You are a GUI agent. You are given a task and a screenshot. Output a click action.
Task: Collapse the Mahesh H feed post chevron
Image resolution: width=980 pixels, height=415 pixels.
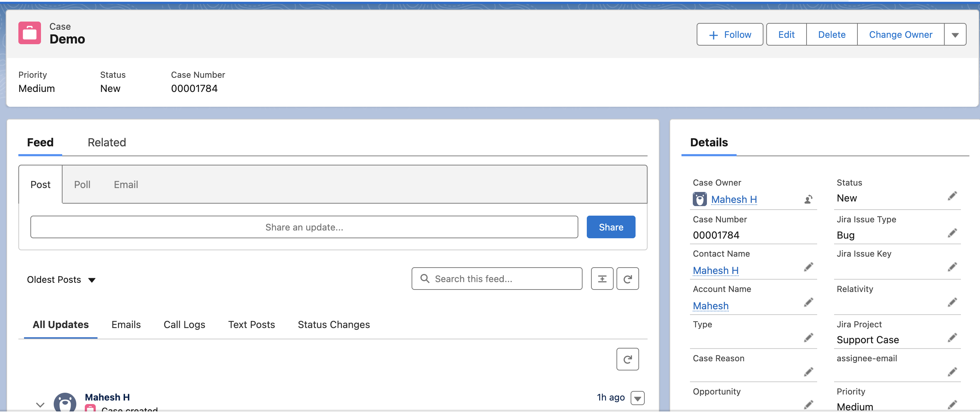point(40,405)
